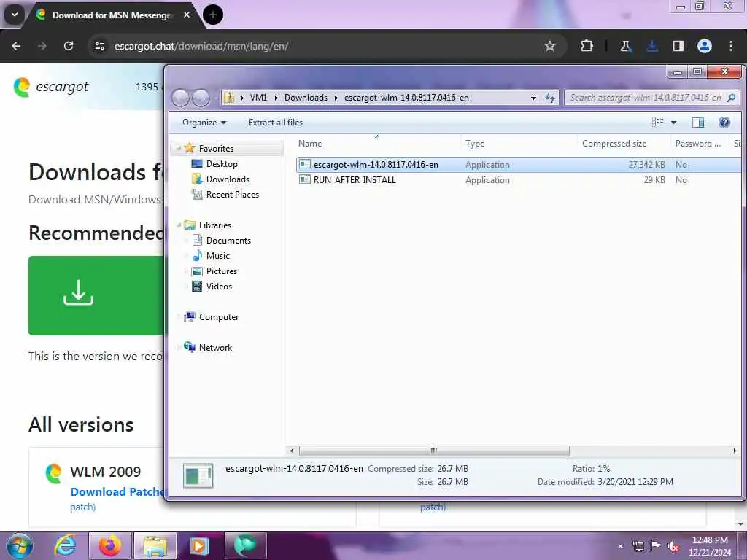Image resolution: width=747 pixels, height=560 pixels.
Task: Open the address bar history dropdown arrow
Action: [x=533, y=98]
